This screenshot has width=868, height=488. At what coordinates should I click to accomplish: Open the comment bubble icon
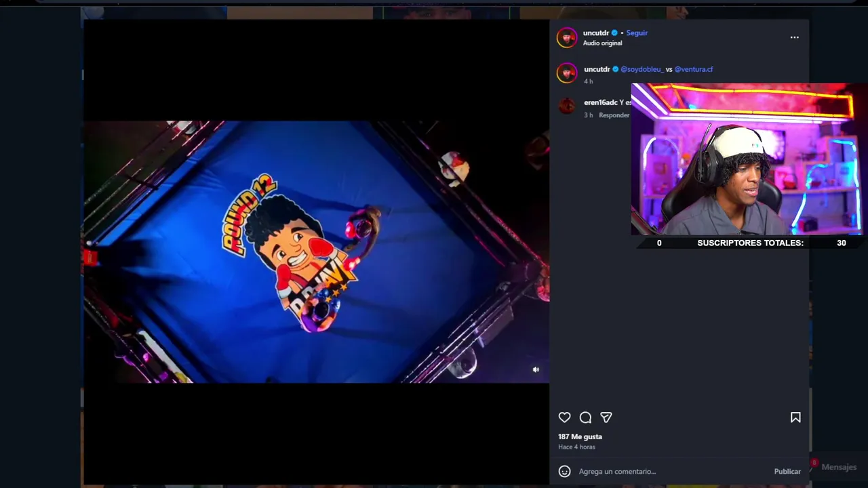point(585,418)
